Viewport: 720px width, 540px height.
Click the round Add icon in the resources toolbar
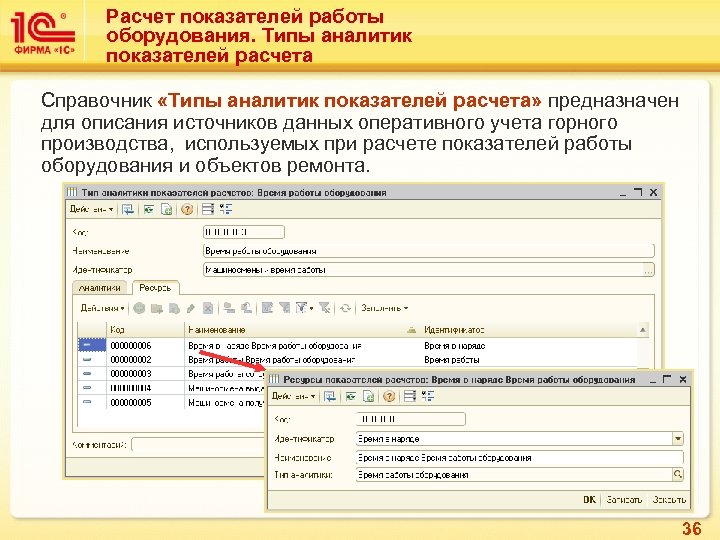(x=139, y=308)
